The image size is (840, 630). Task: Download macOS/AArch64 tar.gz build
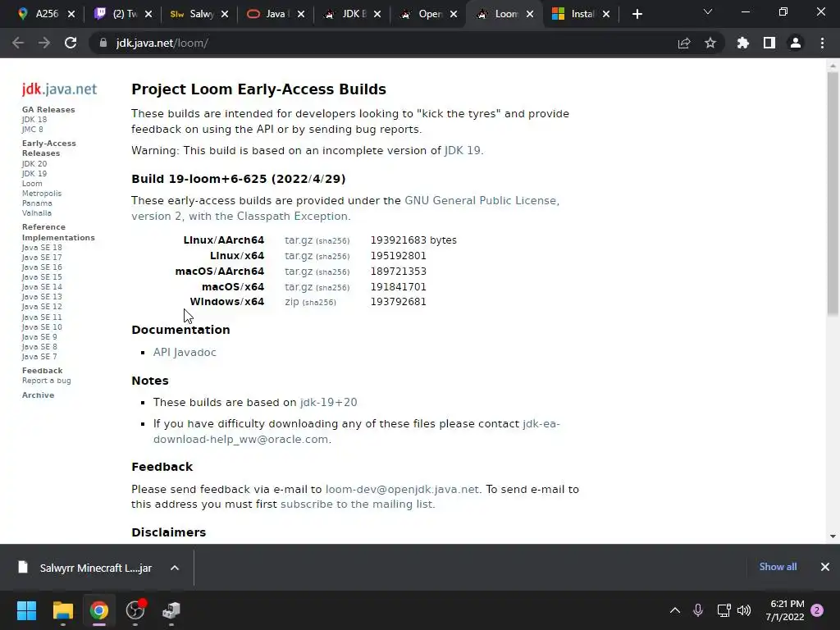pyautogui.click(x=299, y=272)
